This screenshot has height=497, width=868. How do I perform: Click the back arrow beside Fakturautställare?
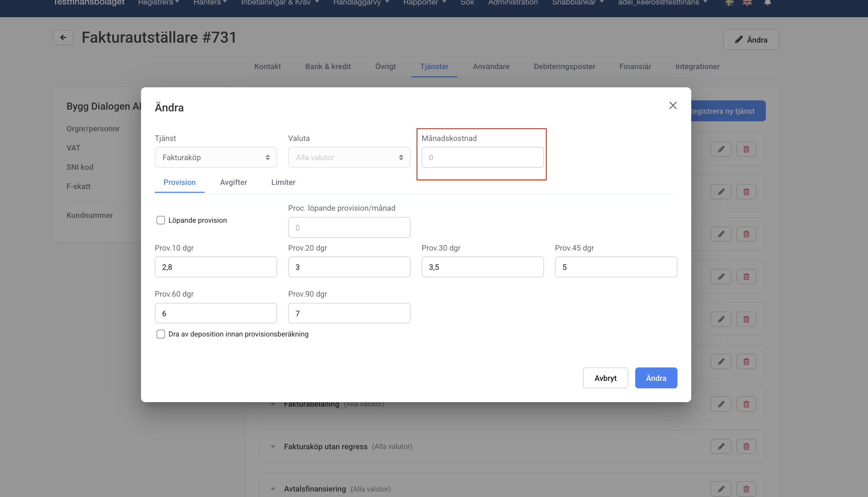click(x=63, y=37)
